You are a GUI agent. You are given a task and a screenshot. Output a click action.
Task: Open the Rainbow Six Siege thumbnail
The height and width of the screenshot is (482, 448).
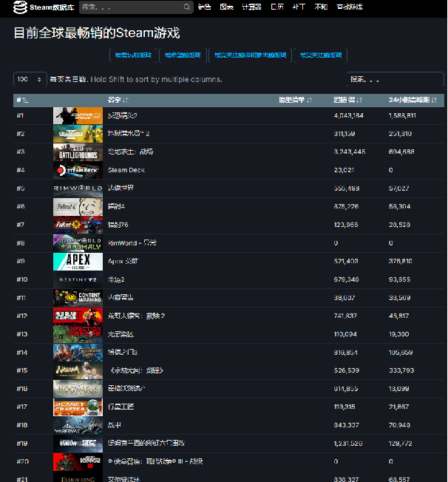tap(78, 444)
